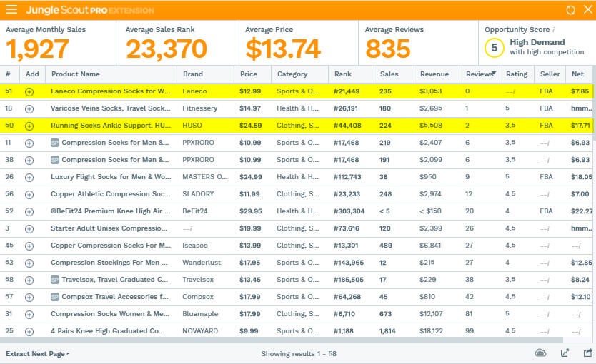The image size is (596, 364).
Task: Select price cell '$29.95'
Action: click(x=251, y=211)
